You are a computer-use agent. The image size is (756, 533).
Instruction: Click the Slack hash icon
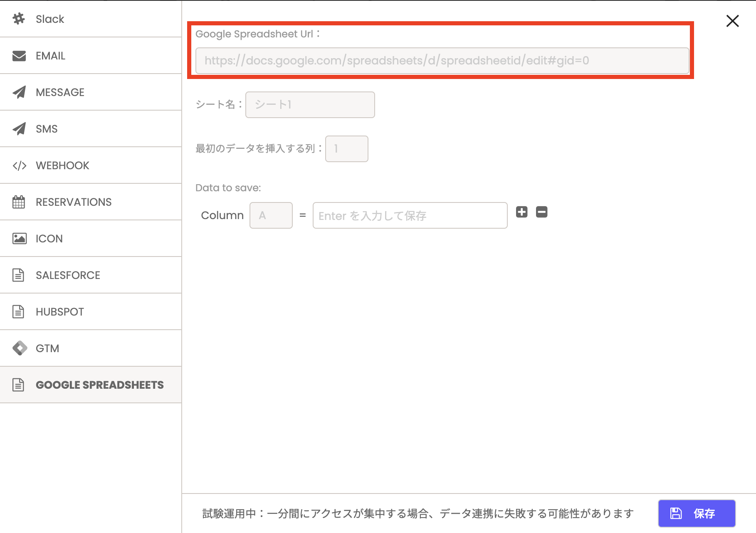(x=19, y=19)
